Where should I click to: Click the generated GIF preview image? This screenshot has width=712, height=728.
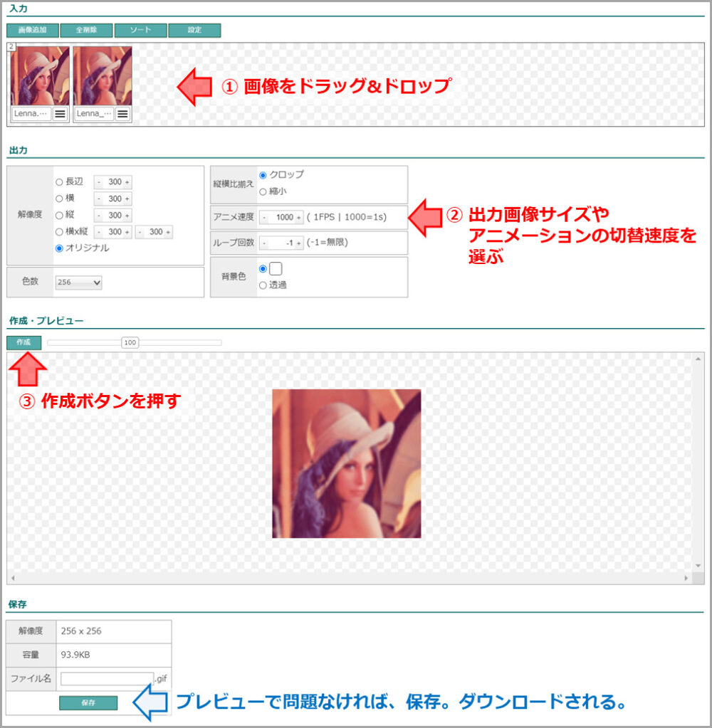click(x=347, y=464)
